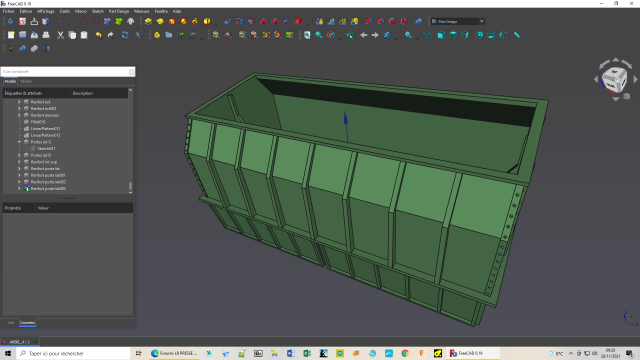Open the Sketch menu
This screenshot has height=360, width=640.
click(x=98, y=11)
